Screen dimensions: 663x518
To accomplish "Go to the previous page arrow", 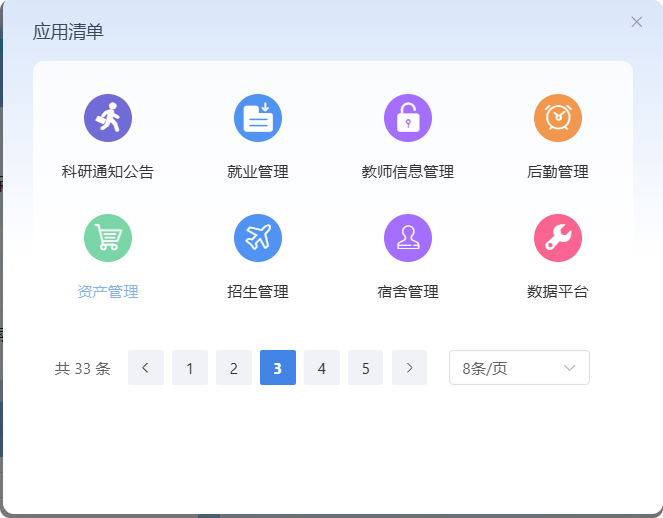I will coord(146,368).
